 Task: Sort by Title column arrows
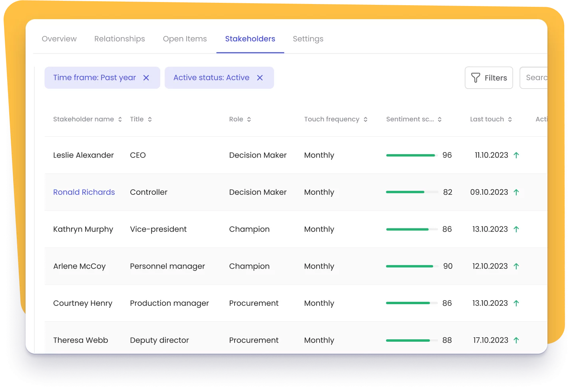click(150, 119)
